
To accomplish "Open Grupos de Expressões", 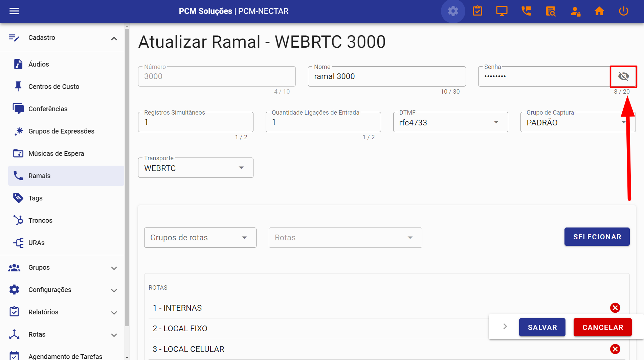I will point(66,131).
